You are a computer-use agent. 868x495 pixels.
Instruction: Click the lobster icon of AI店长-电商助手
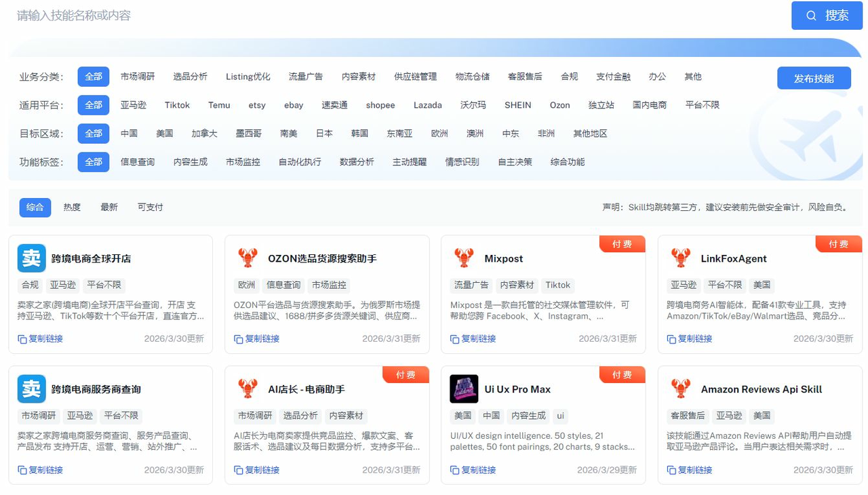(248, 389)
